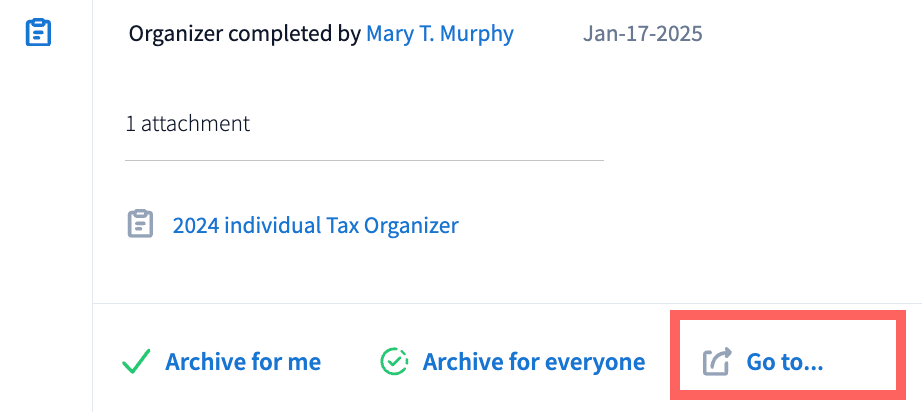The image size is (922, 412).
Task: Click the circled checkmark icon for Archive for everyone
Action: click(x=394, y=361)
